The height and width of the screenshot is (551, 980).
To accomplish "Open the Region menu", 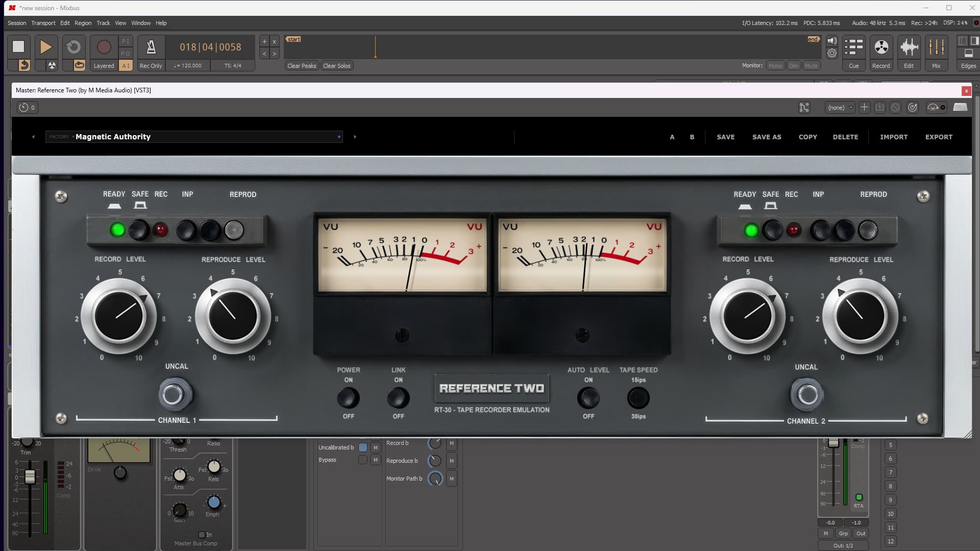I will (x=83, y=23).
